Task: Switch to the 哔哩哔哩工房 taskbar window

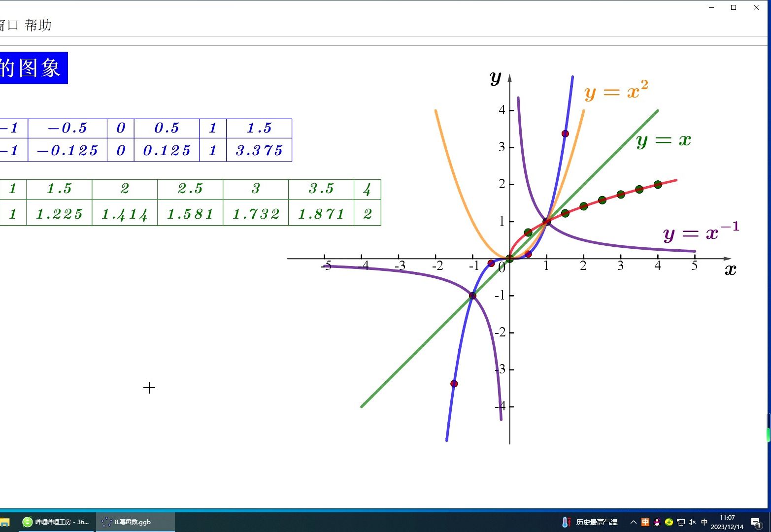Action: click(57, 522)
